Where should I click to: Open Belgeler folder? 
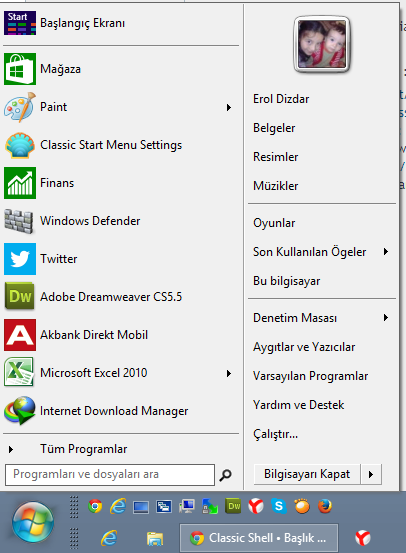point(274,128)
